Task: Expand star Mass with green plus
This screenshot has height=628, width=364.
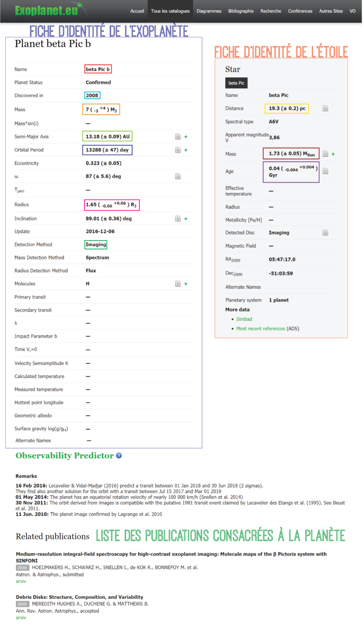Action: coord(333,154)
